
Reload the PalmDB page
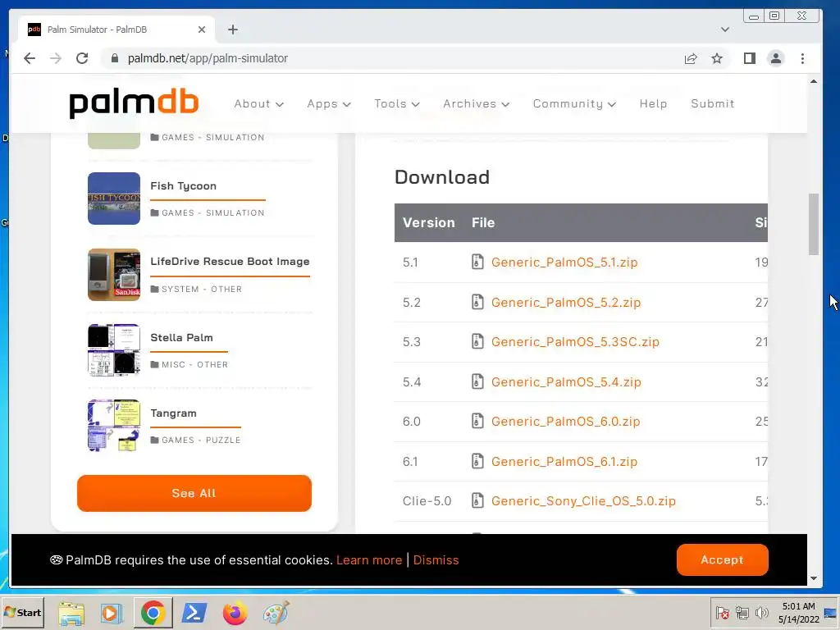(x=82, y=58)
